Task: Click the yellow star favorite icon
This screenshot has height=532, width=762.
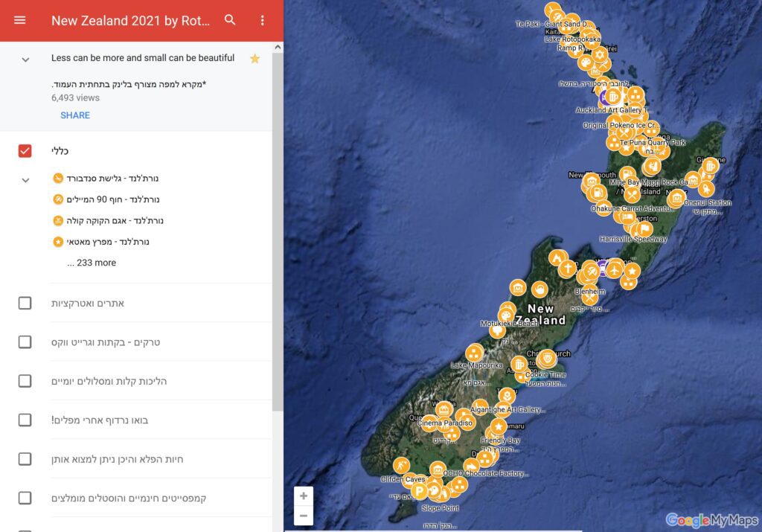Action: [254, 59]
